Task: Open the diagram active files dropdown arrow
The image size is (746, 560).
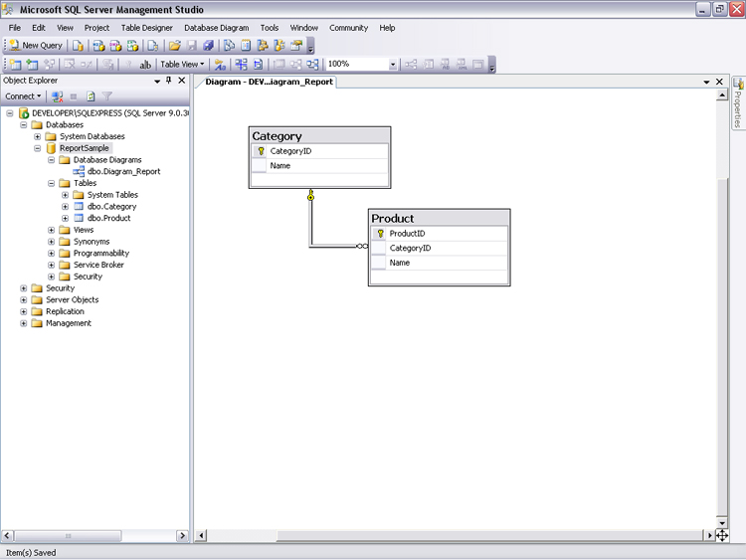Action: (x=706, y=82)
